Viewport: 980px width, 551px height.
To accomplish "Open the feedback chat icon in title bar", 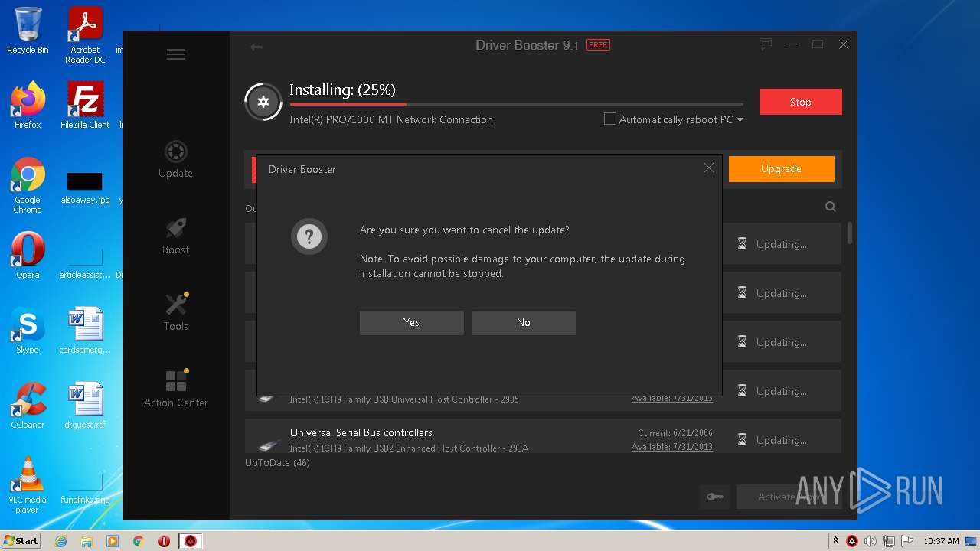I will click(x=765, y=44).
